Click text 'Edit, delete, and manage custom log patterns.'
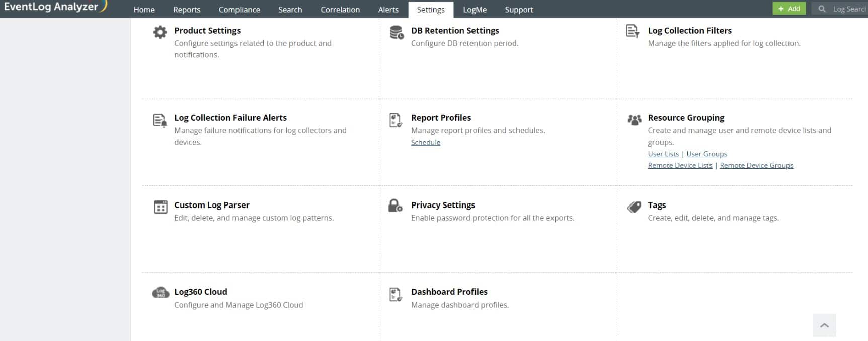Viewport: 868px width, 341px height. 254,218
